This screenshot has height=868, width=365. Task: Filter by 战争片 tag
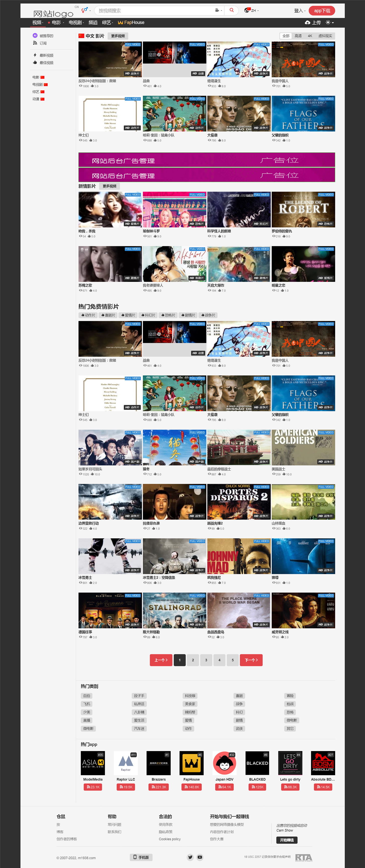tap(208, 315)
